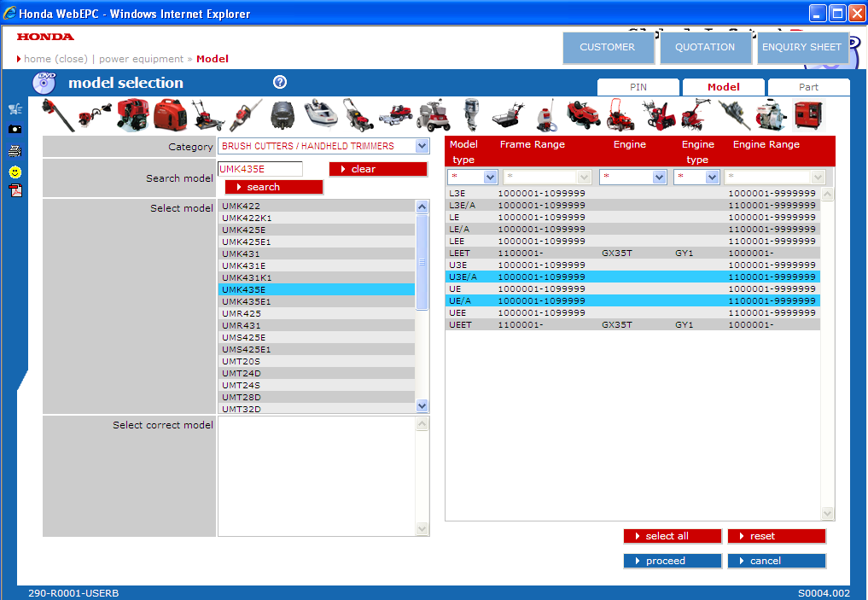Screen dimensions: 868x600
Task: Switch to the PIN tab
Action: tap(638, 87)
